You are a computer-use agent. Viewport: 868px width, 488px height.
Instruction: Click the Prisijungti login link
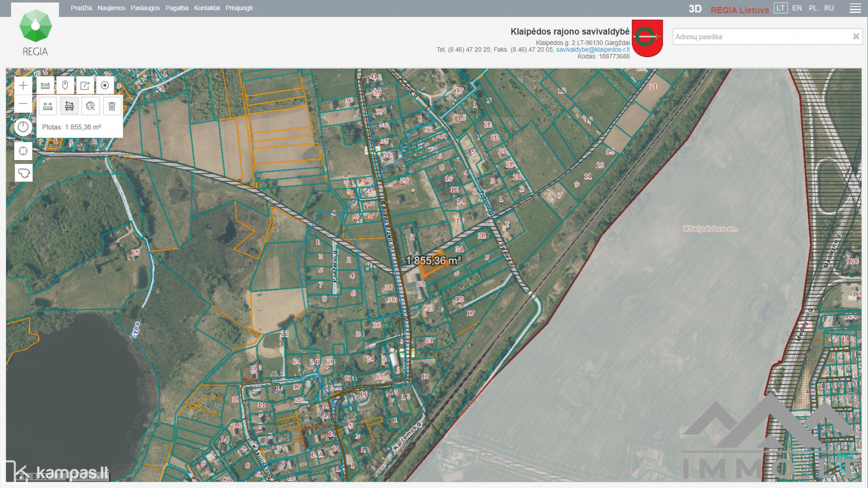239,8
